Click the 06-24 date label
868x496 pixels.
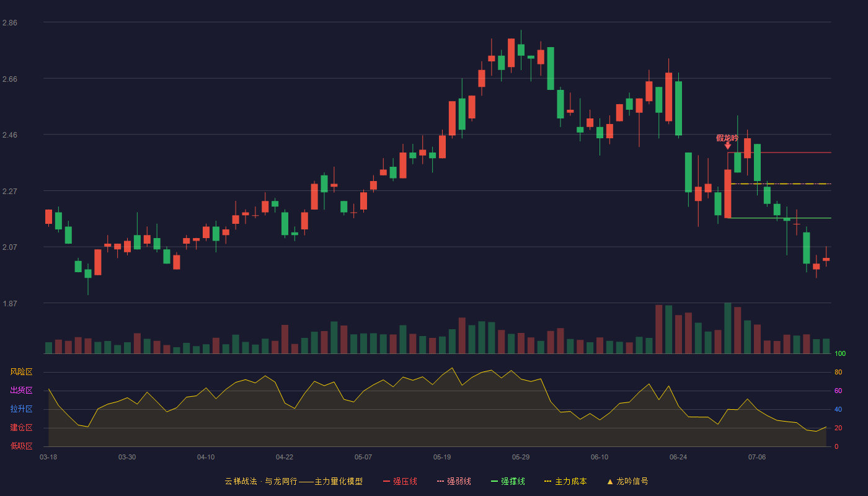[x=678, y=457]
